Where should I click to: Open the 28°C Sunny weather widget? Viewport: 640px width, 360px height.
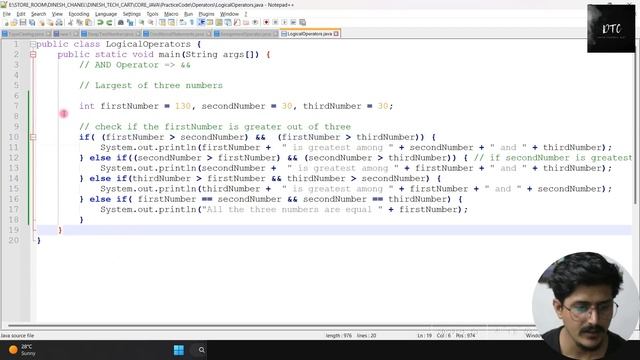click(22, 350)
